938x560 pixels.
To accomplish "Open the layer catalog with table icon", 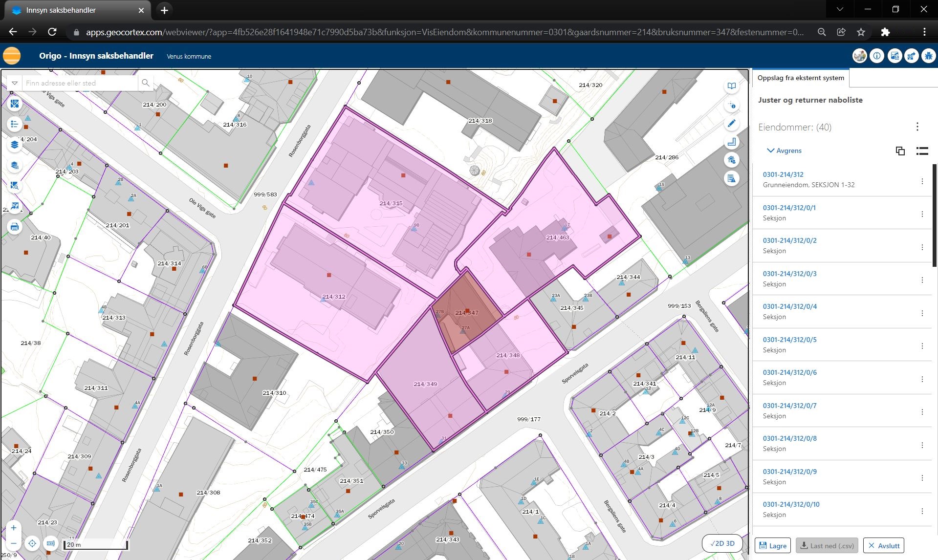I will coord(15,165).
